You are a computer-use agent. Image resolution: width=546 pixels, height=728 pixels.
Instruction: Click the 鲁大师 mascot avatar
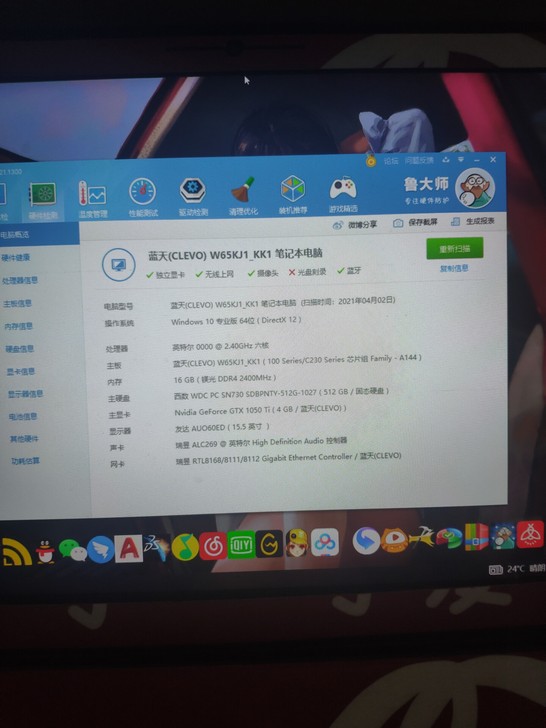coord(474,188)
